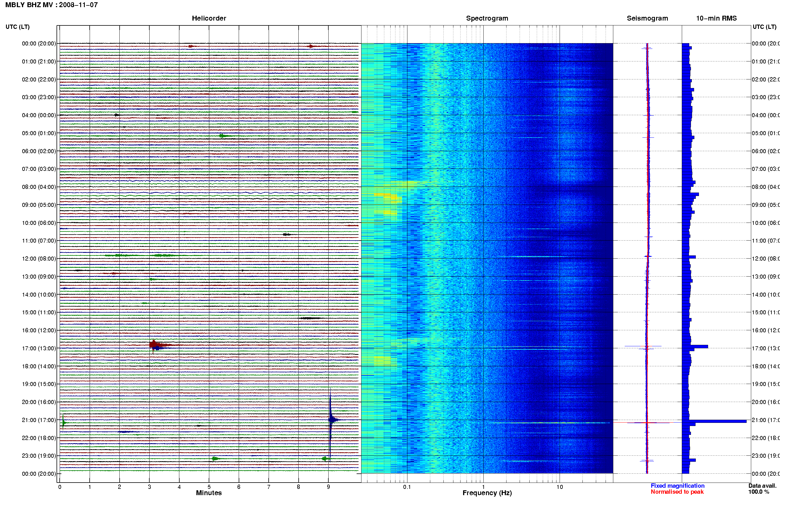This screenshot has height=508, width=812.
Task: Click minute tick label '0' under the Helicorder
Action: point(60,487)
